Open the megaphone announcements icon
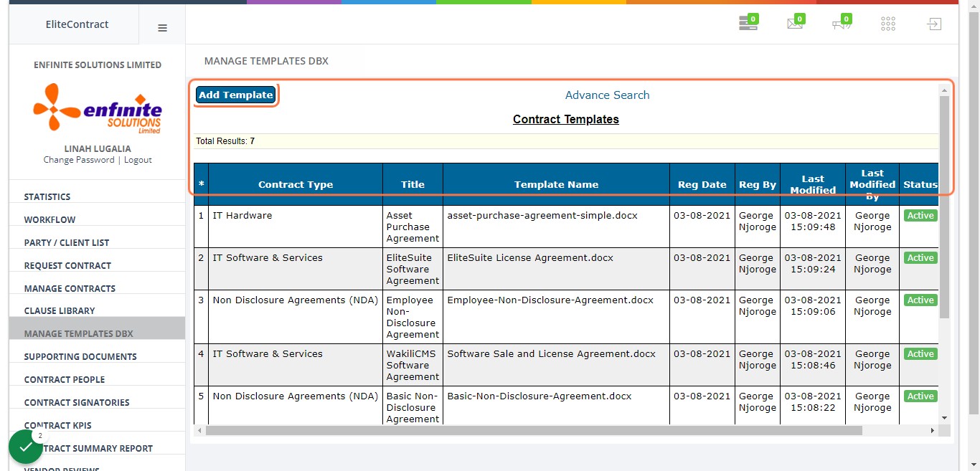Image resolution: width=980 pixels, height=471 pixels. (x=842, y=23)
